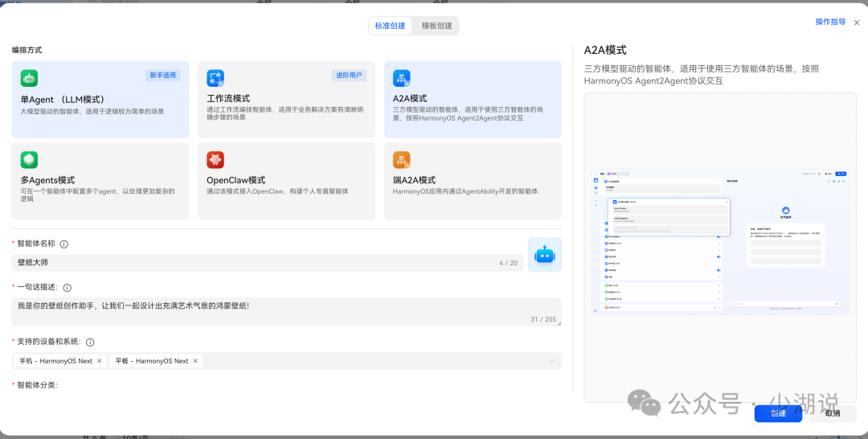Change the blue robot avatar image
This screenshot has width=868, height=439.
pos(545,255)
